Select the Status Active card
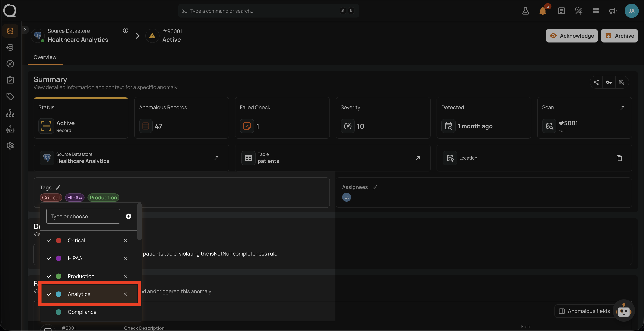Image resolution: width=644 pixels, height=331 pixels. point(81,118)
